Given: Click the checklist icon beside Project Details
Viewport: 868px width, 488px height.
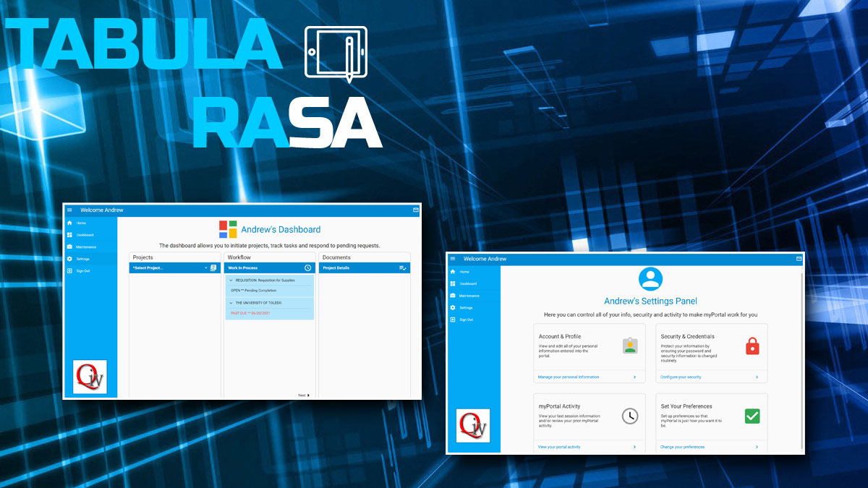Looking at the screenshot, I should [x=403, y=267].
